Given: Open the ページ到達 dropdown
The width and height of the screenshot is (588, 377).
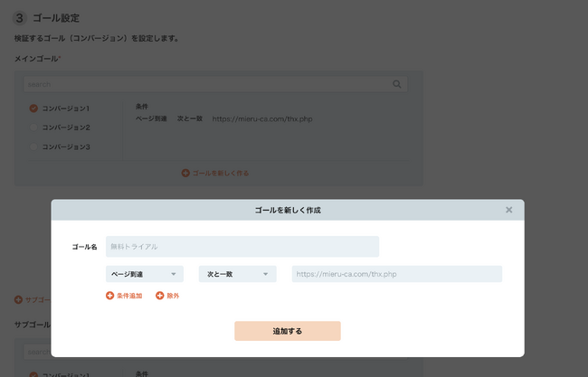Looking at the screenshot, I should point(145,274).
